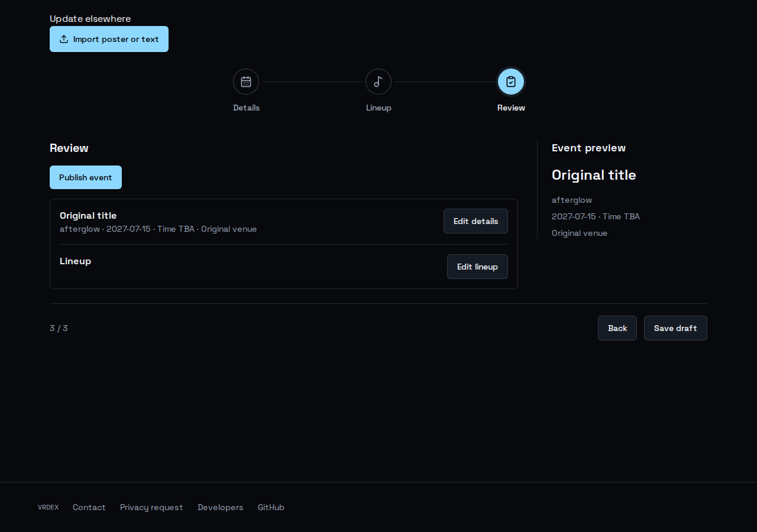
Task: Visit the Privacy request link
Action: pyautogui.click(x=151, y=507)
